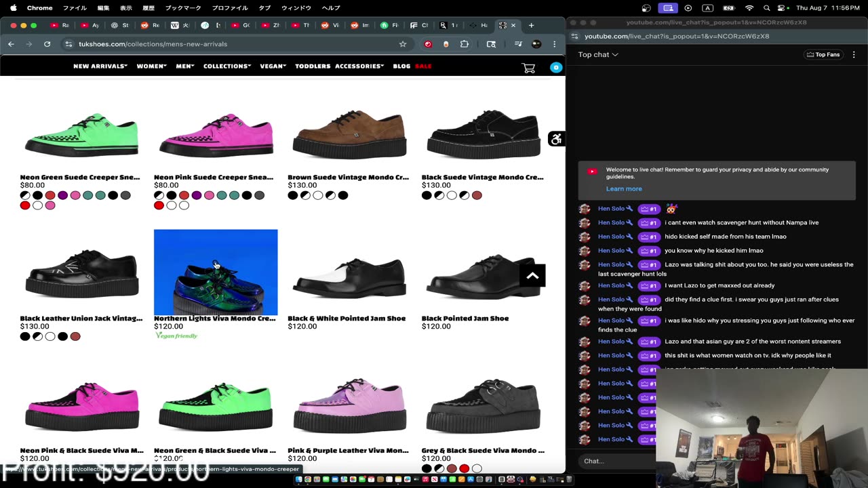
Task: Expand the NEW ARRIVALS dropdown menu
Action: 100,66
